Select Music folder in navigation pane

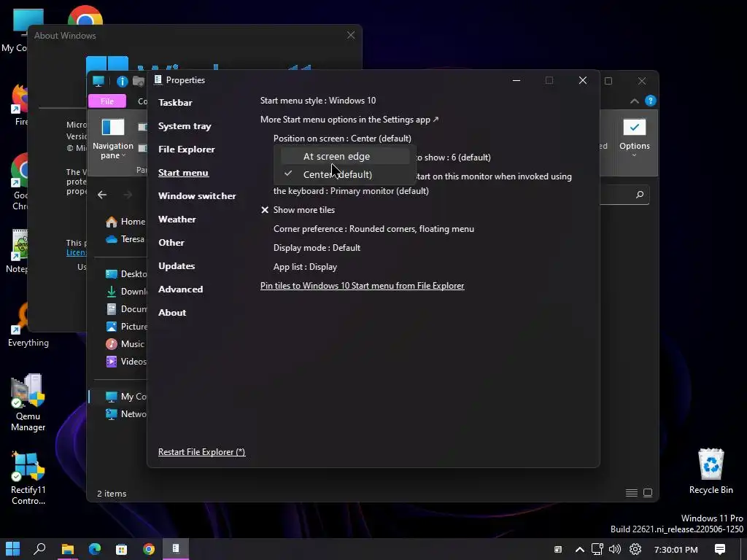click(x=125, y=344)
